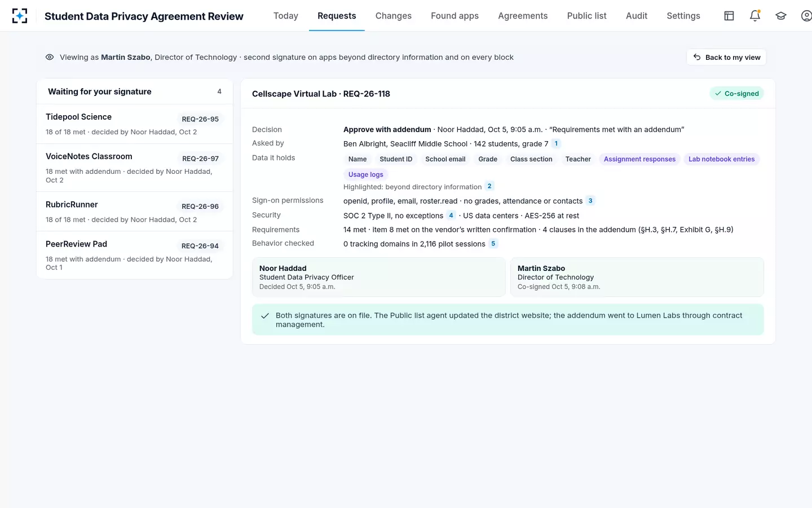Click the School email data tag

[445, 159]
